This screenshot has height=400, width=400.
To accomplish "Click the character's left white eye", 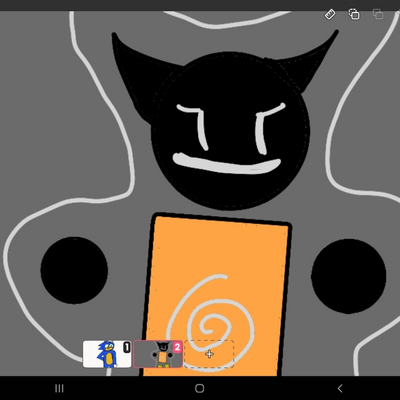I will 197,125.
